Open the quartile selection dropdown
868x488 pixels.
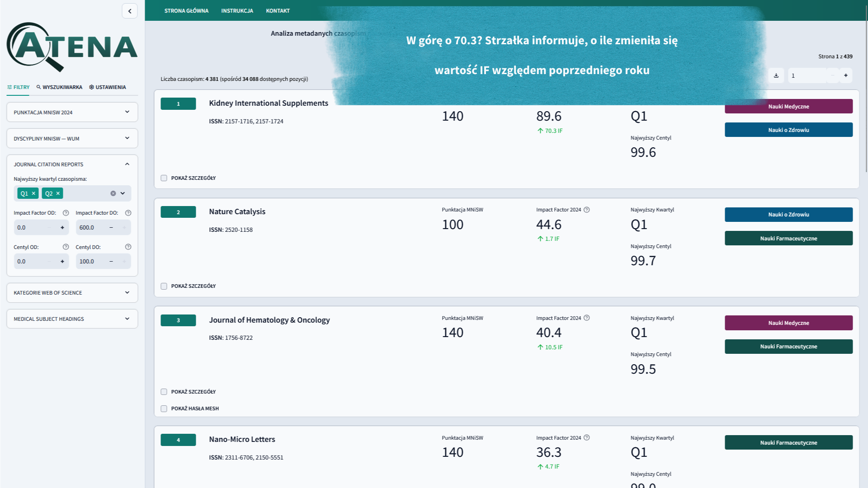pyautogui.click(x=123, y=193)
